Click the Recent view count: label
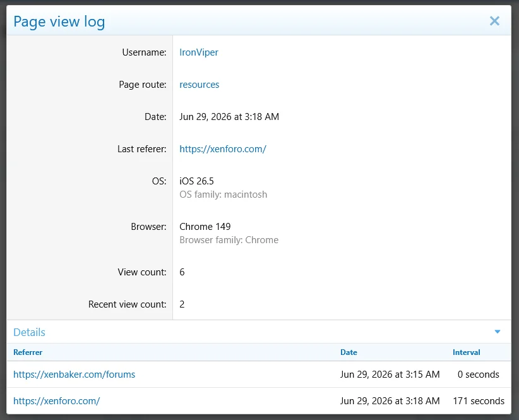Image resolution: width=519 pixels, height=420 pixels. (127, 304)
